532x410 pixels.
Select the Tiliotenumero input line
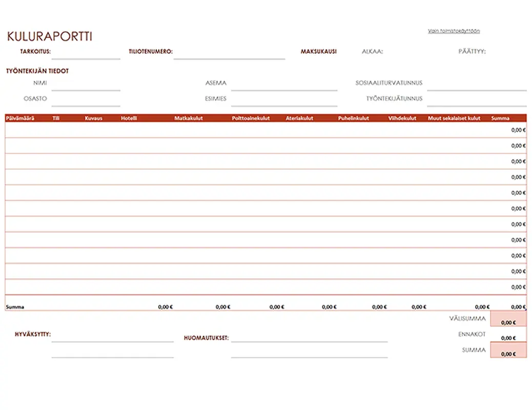(229, 53)
